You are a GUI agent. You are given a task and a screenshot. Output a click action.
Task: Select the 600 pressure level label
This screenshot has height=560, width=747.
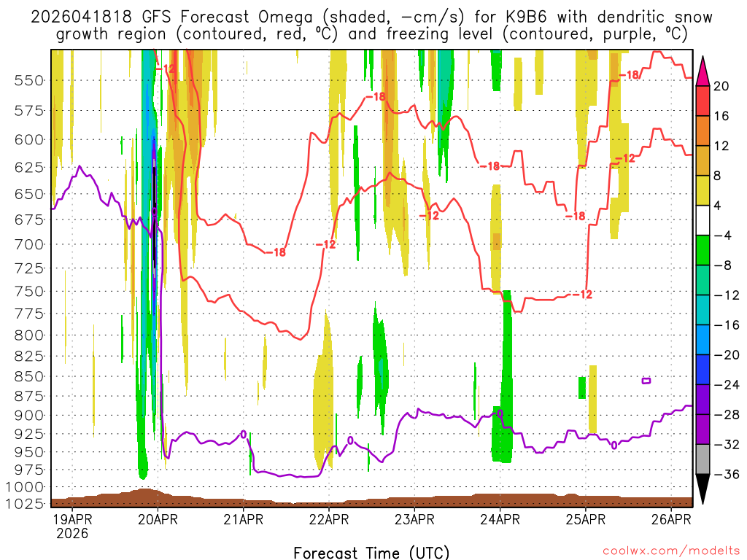29,140
